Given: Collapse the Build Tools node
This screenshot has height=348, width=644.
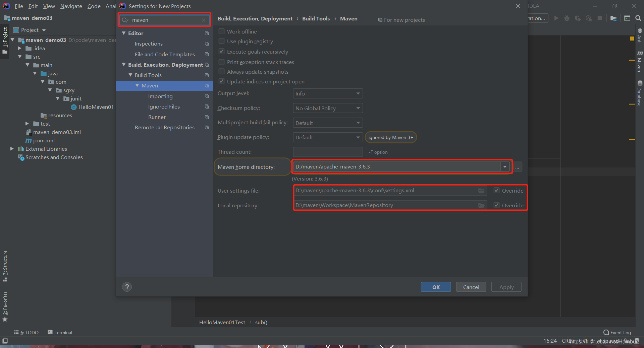Looking at the screenshot, I should [x=130, y=75].
